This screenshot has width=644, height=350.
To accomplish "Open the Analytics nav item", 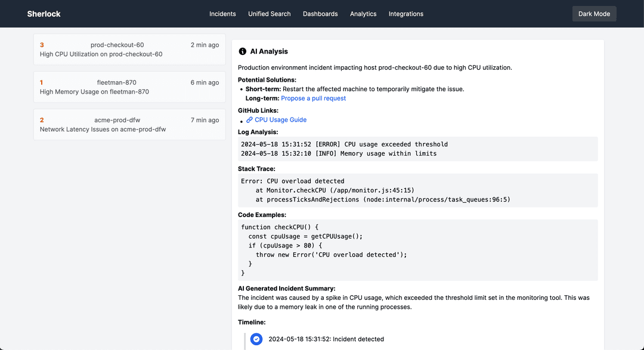I will tap(363, 14).
